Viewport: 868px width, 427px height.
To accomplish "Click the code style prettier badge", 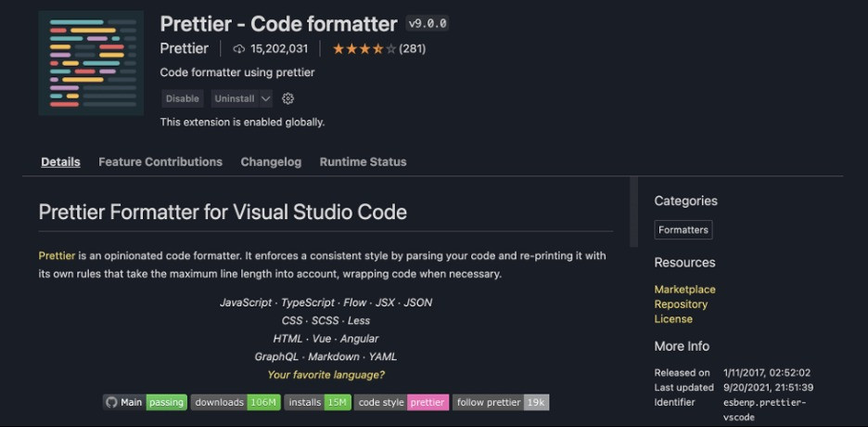I will point(402,402).
